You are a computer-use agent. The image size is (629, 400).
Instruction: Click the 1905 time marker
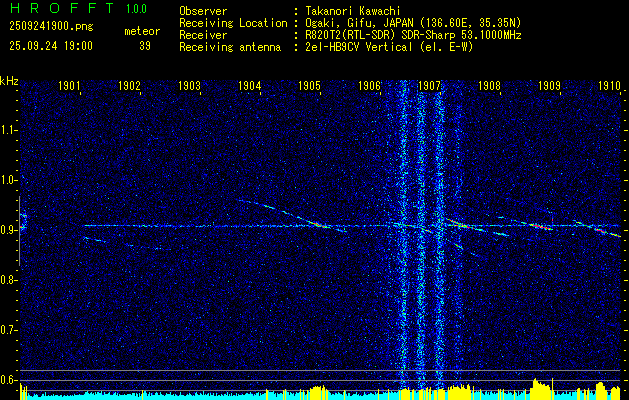click(310, 85)
